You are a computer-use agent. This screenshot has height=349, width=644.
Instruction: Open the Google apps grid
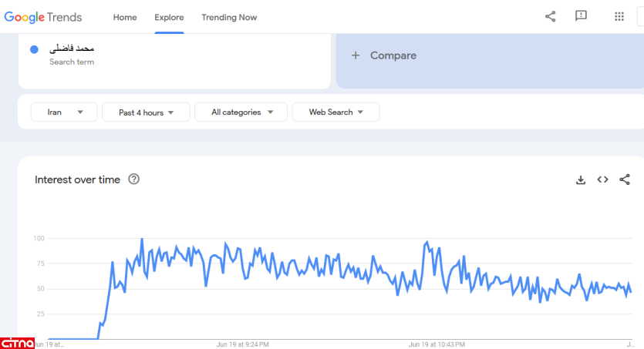coord(619,16)
